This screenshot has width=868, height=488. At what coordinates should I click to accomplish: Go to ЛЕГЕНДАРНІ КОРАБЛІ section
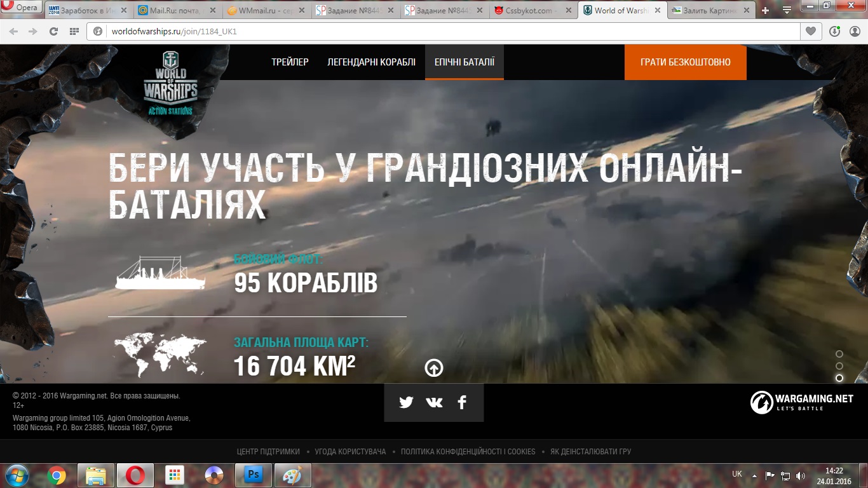(x=371, y=62)
